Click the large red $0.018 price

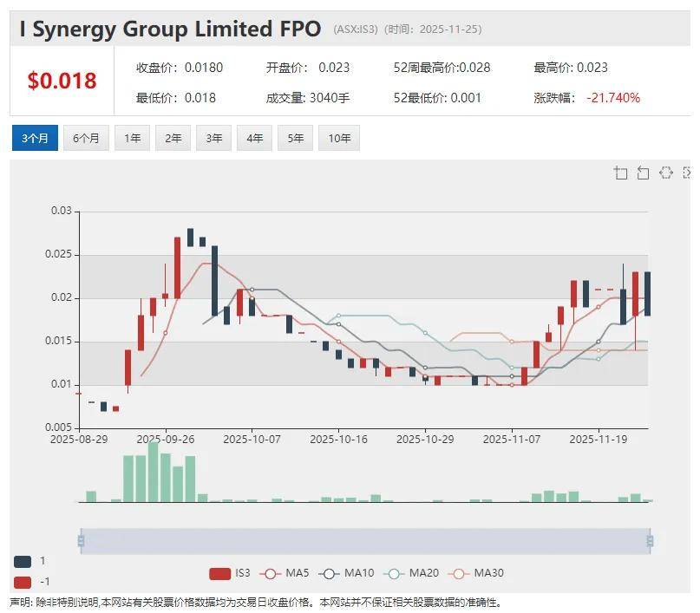click(62, 81)
